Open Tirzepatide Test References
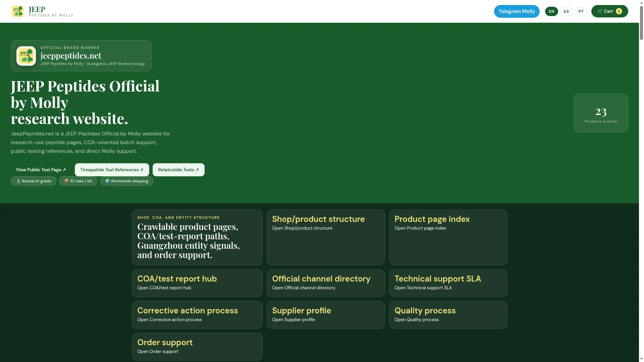The height and width of the screenshot is (362, 644). click(x=112, y=170)
